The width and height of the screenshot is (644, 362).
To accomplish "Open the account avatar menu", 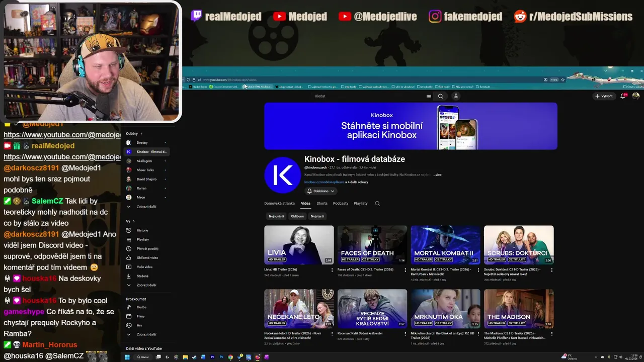I will point(635,96).
